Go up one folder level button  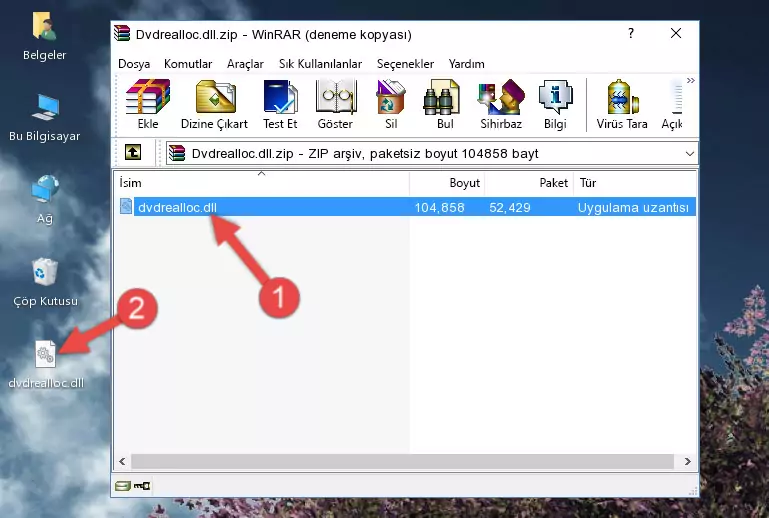133,153
